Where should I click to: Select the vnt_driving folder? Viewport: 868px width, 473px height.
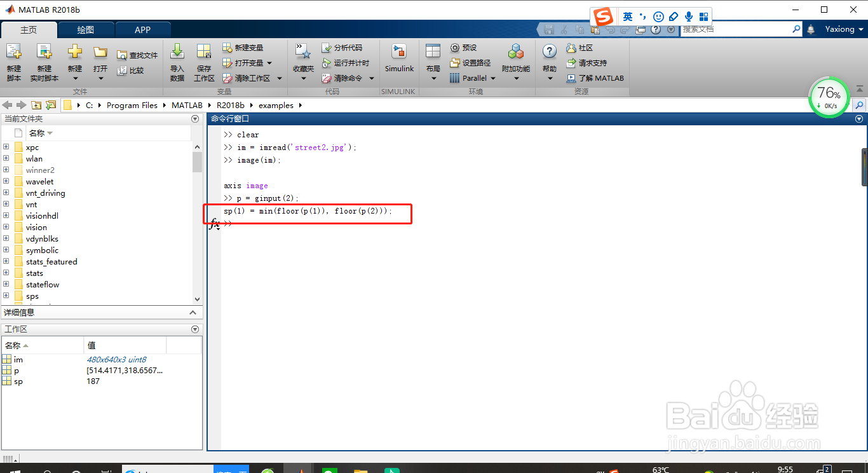45,193
